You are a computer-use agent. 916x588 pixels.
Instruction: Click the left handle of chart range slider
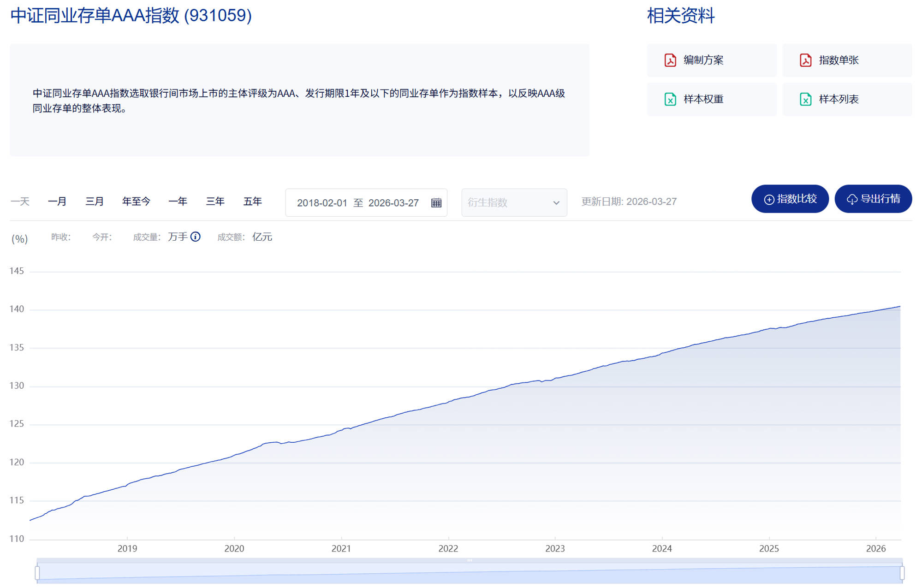37,573
